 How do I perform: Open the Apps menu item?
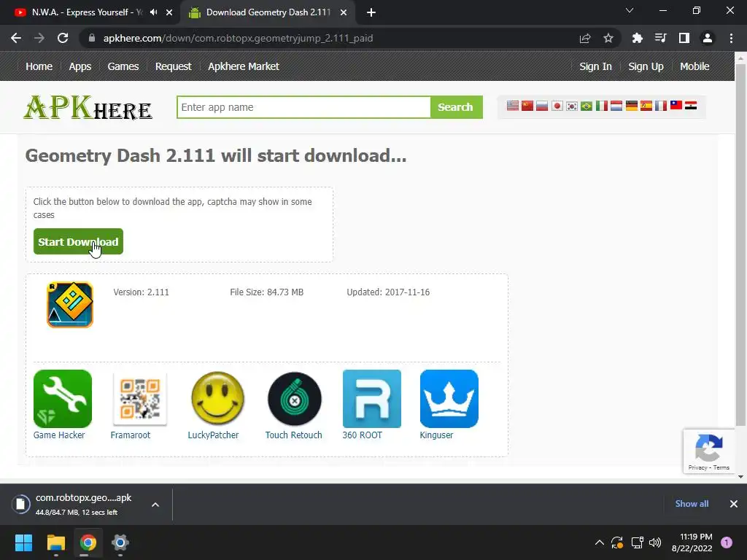click(x=80, y=66)
